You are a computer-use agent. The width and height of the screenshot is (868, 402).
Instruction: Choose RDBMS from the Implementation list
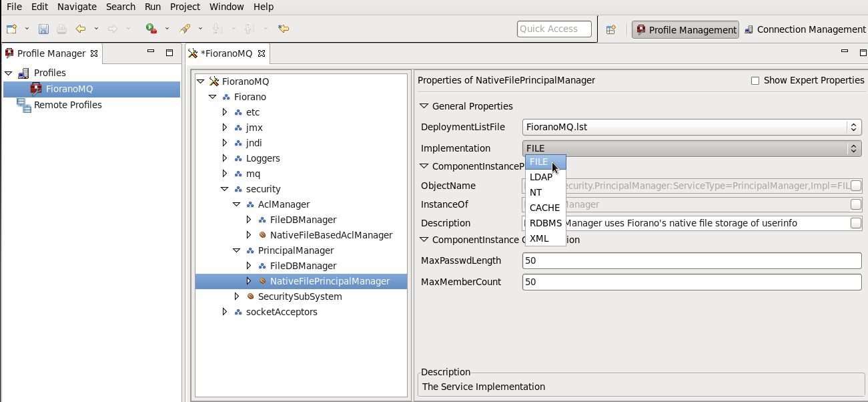(x=545, y=223)
